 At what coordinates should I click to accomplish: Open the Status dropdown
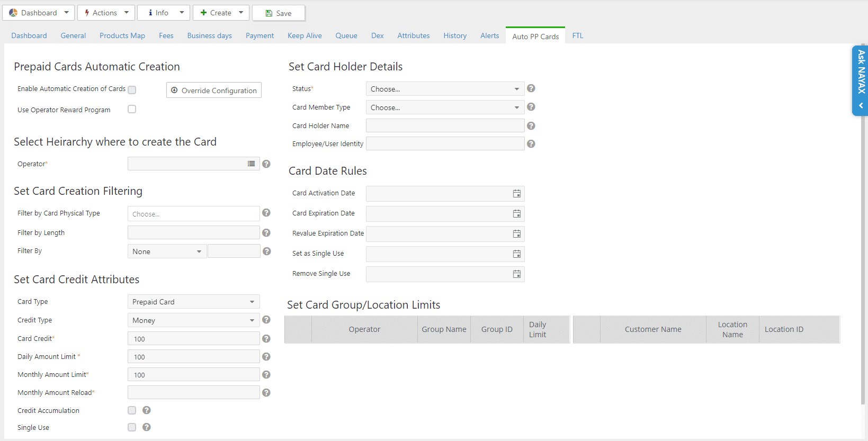point(445,89)
